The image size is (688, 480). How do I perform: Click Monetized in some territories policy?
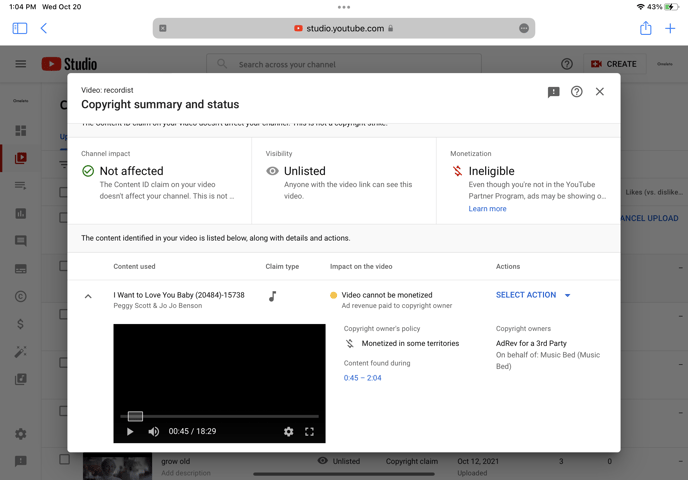click(x=410, y=343)
